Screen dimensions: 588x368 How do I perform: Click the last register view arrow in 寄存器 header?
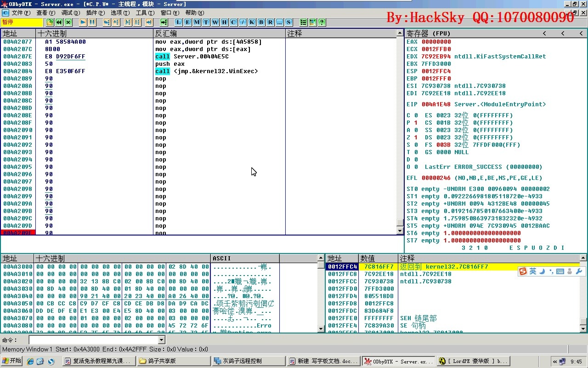click(x=581, y=34)
